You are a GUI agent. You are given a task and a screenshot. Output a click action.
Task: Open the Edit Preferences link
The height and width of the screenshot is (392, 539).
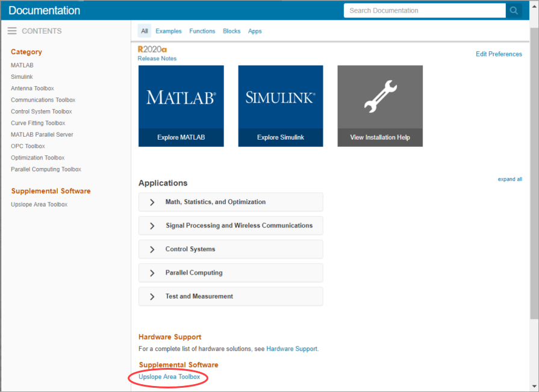click(x=499, y=54)
